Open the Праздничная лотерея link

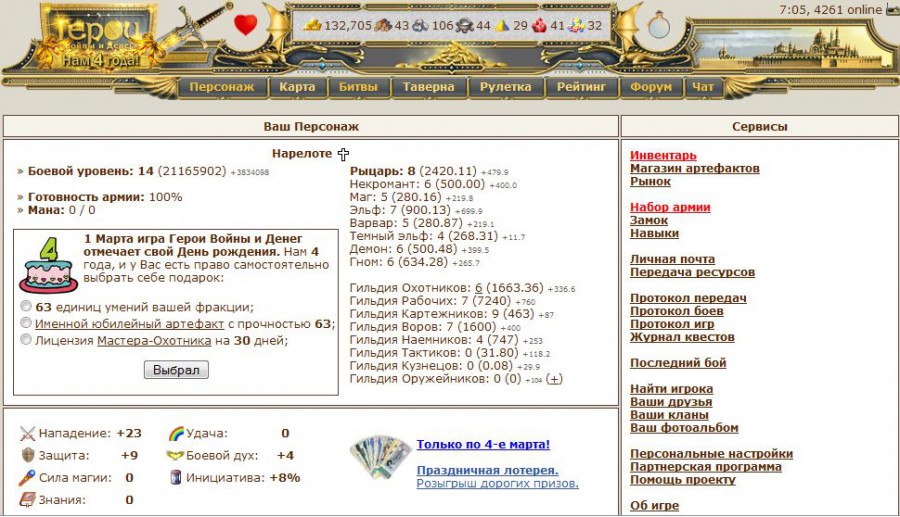(x=487, y=470)
